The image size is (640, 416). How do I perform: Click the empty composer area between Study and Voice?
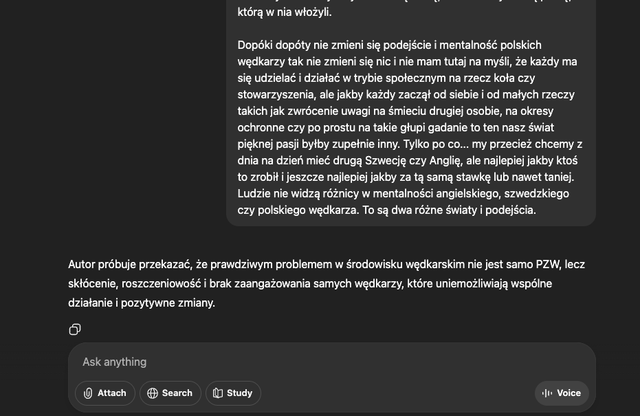[x=400, y=393]
